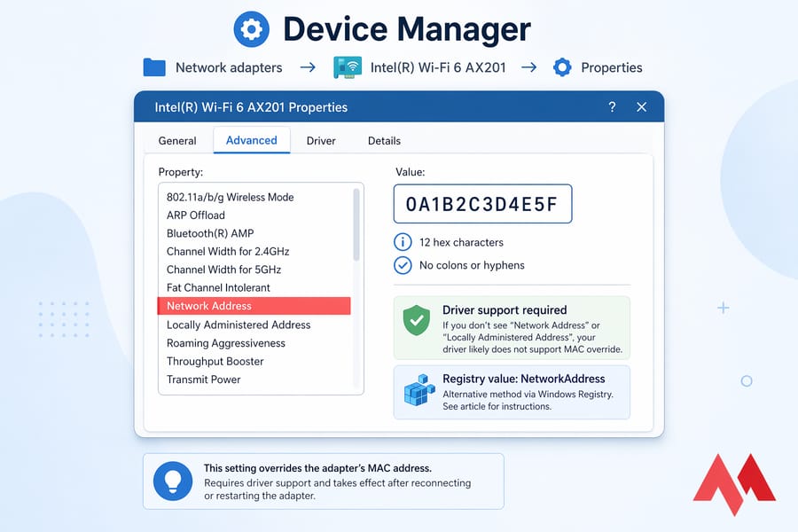Click the info icon beside 12 hex characters
Screen dimensions: 798x532
pos(403,242)
